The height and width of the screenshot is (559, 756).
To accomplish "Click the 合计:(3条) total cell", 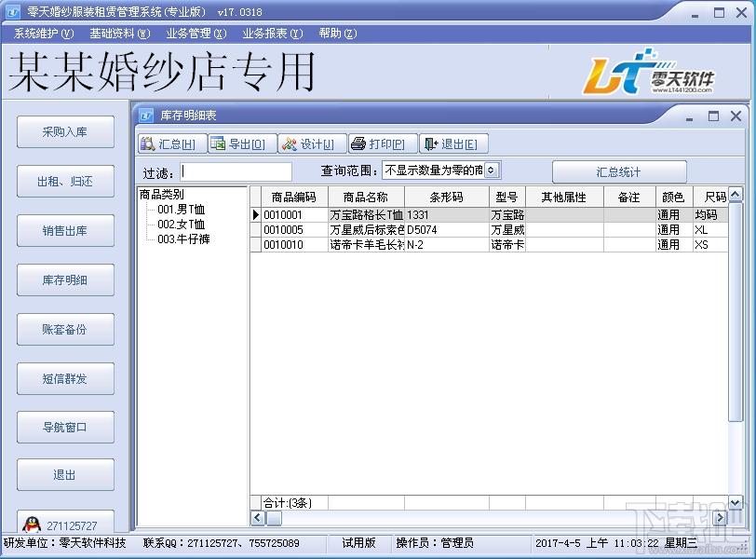I will 294,502.
